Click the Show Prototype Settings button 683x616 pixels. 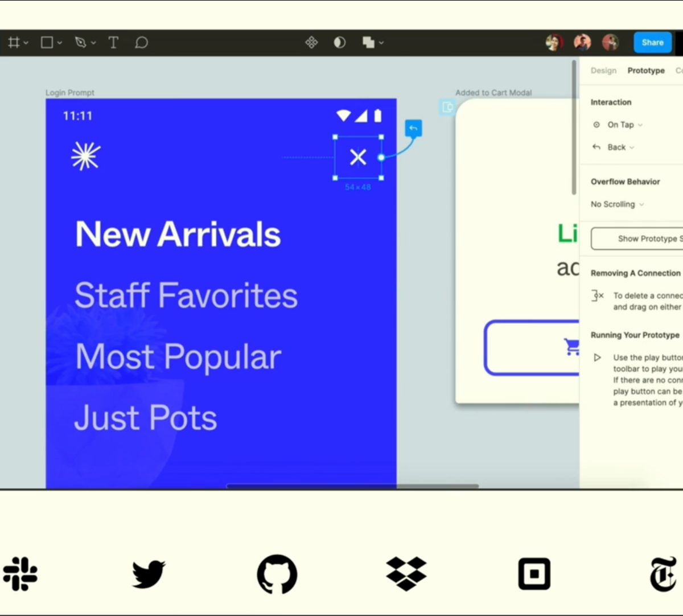637,239
